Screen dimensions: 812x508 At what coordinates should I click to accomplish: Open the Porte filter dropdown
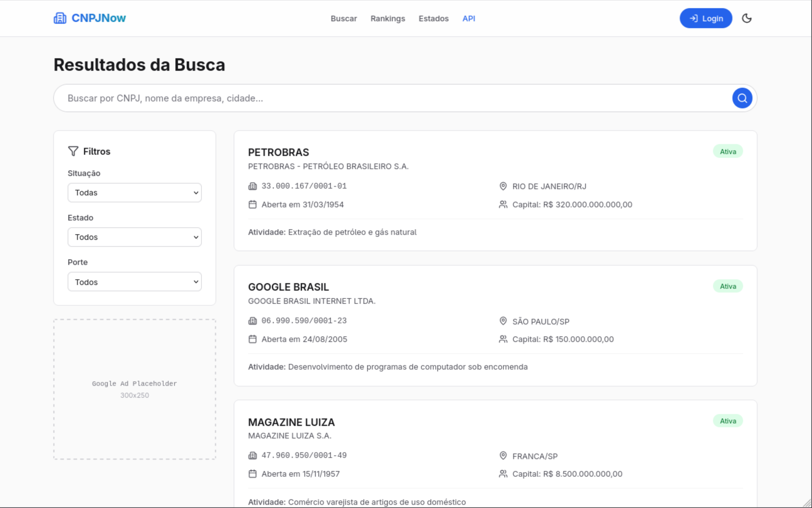[x=134, y=282]
